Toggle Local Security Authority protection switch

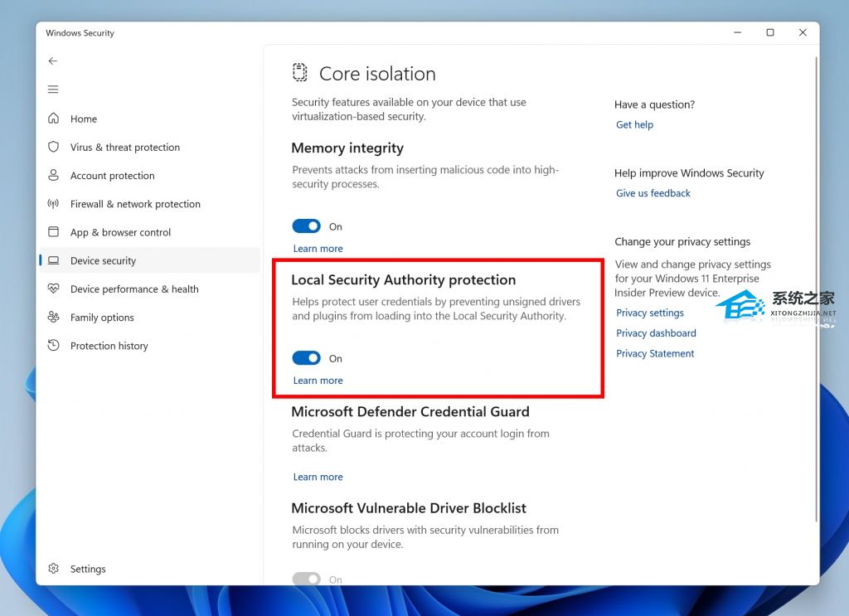click(x=306, y=358)
